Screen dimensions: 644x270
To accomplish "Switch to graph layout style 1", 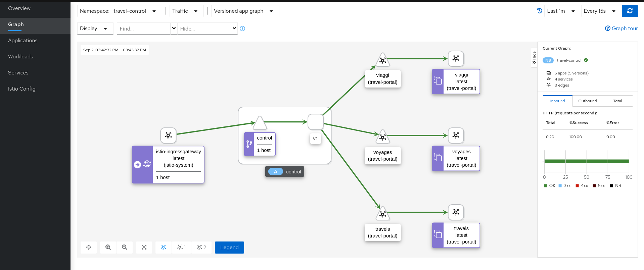I will tap(181, 247).
